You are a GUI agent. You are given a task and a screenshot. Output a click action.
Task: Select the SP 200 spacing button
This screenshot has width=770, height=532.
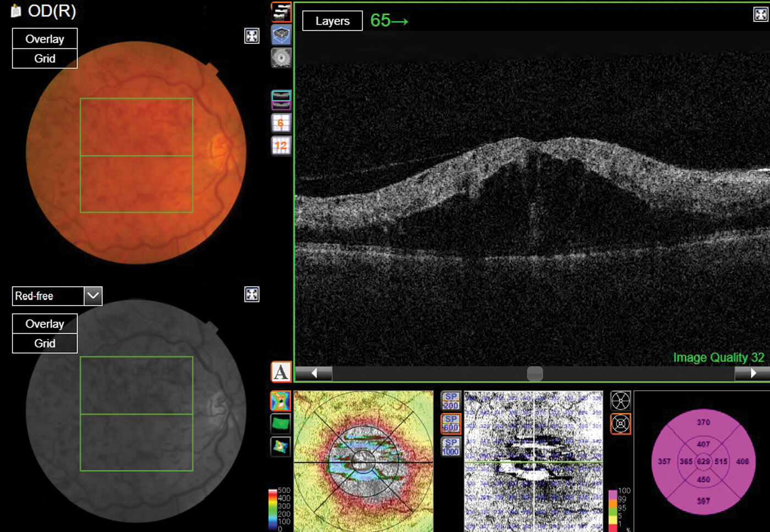(451, 401)
